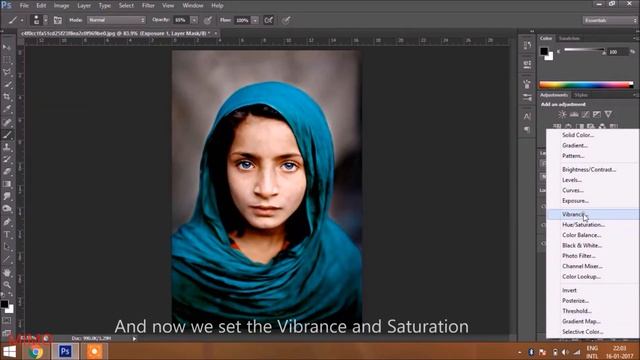Select the Horizontal Type tool
Screen dimensions: 640x360
pyautogui.click(x=7, y=234)
